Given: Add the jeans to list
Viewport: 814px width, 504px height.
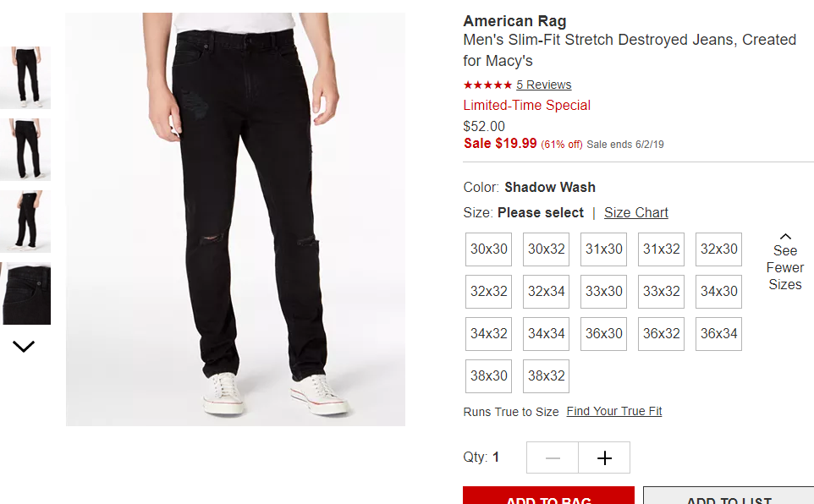Looking at the screenshot, I should 729,496.
